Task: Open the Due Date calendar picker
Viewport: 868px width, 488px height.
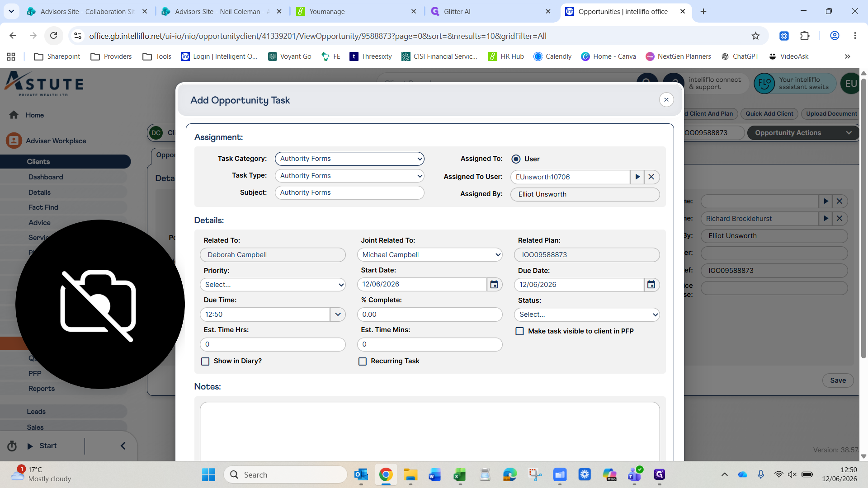Action: tap(651, 285)
